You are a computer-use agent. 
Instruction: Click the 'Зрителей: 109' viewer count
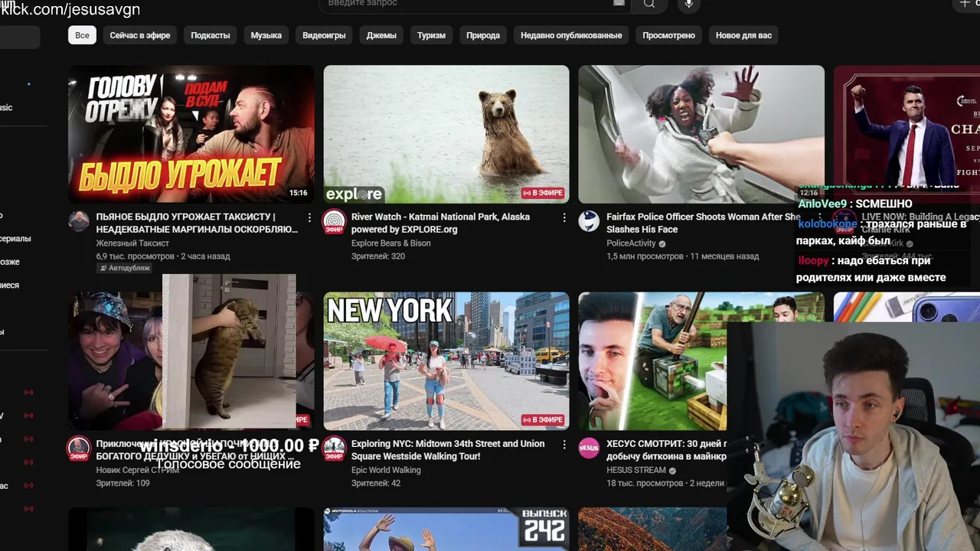click(x=122, y=483)
